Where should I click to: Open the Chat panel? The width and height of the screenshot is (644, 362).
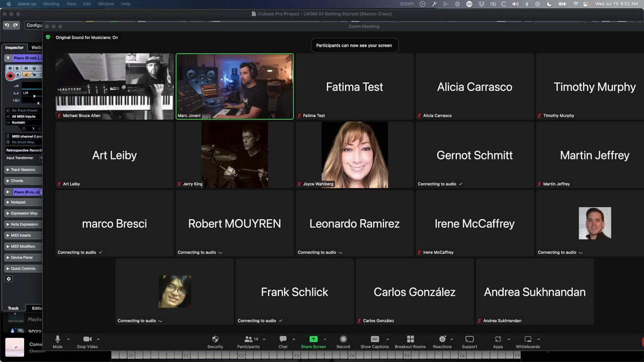pyautogui.click(x=283, y=339)
